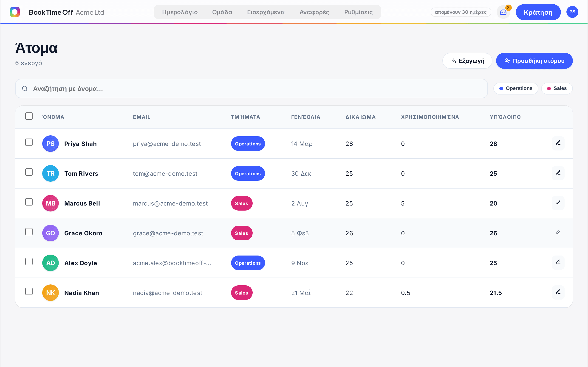Click the Book Time Off logo icon

14,12
